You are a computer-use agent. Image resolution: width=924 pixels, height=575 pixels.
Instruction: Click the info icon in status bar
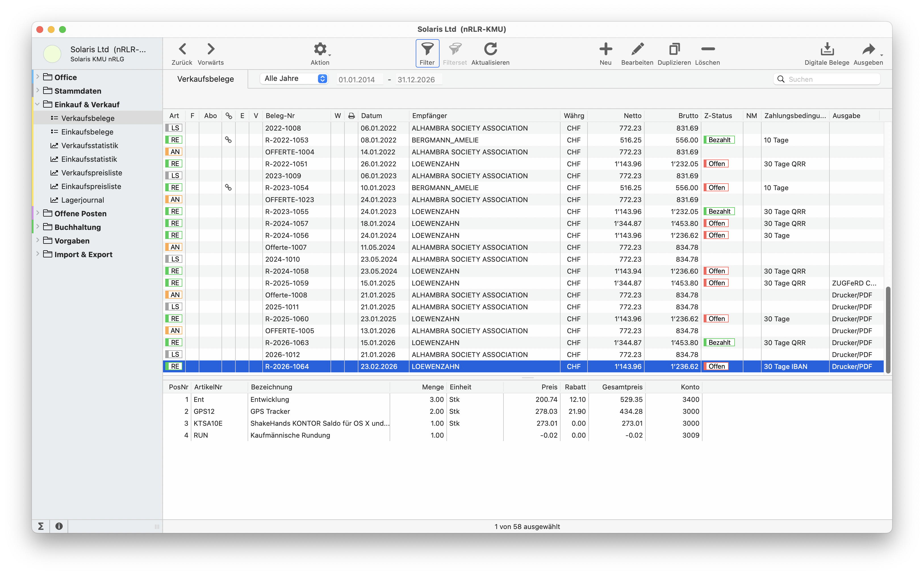(x=59, y=526)
